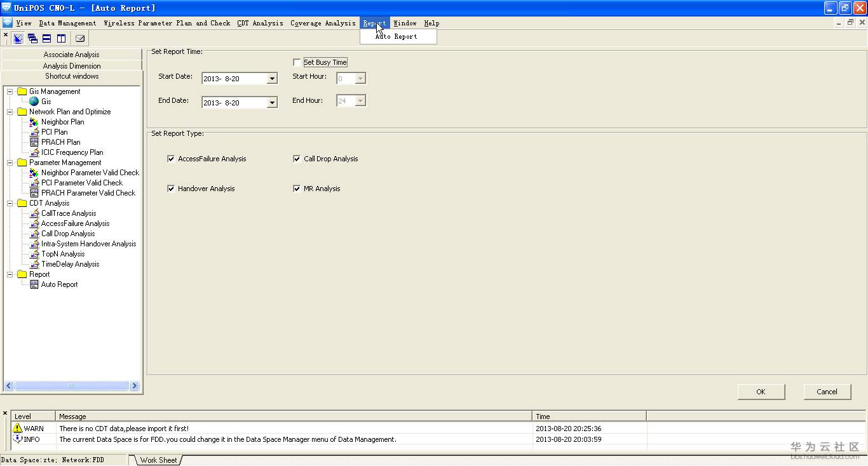This screenshot has width=868, height=466.
Task: Click the Gis globe icon in tree
Action: point(34,102)
